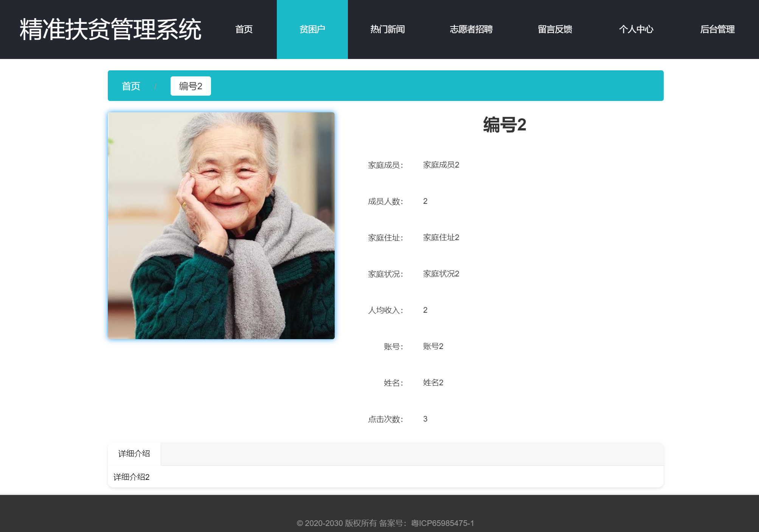
Task: Click the 编号2 page heading
Action: click(x=504, y=125)
